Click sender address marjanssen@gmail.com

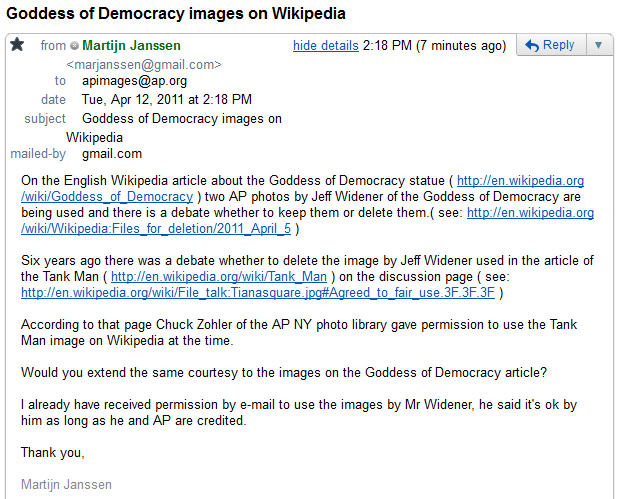pos(144,64)
